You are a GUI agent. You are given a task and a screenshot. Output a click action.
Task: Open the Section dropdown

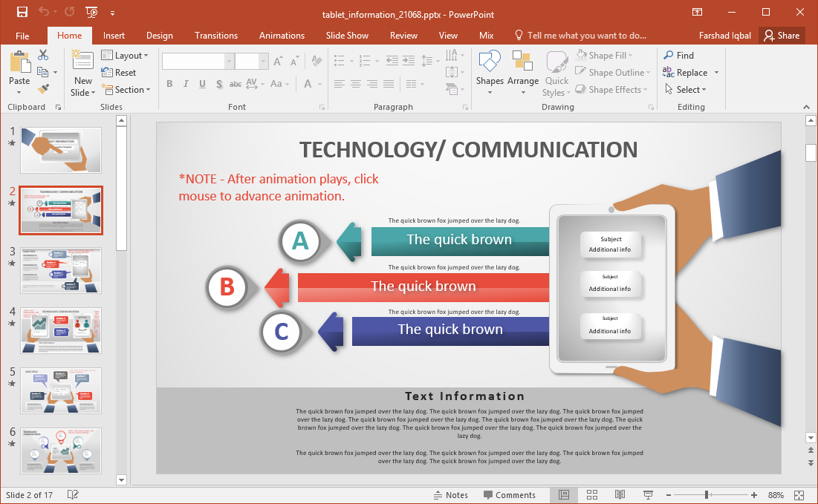click(127, 89)
